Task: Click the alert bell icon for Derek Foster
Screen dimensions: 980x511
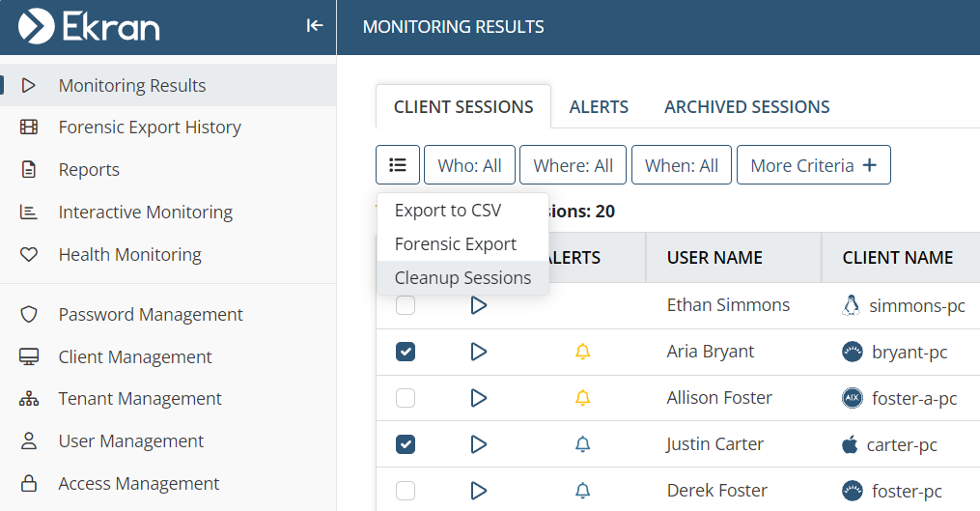Action: pos(582,491)
